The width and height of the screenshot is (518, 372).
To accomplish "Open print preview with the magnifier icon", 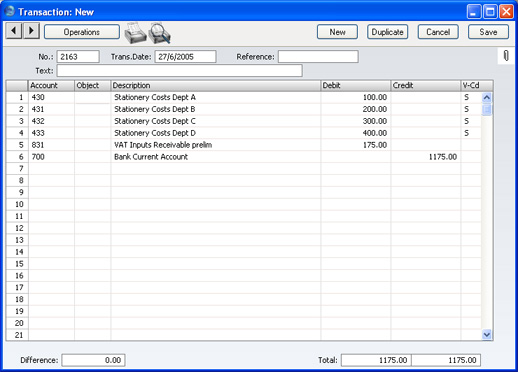I will pyautogui.click(x=160, y=33).
